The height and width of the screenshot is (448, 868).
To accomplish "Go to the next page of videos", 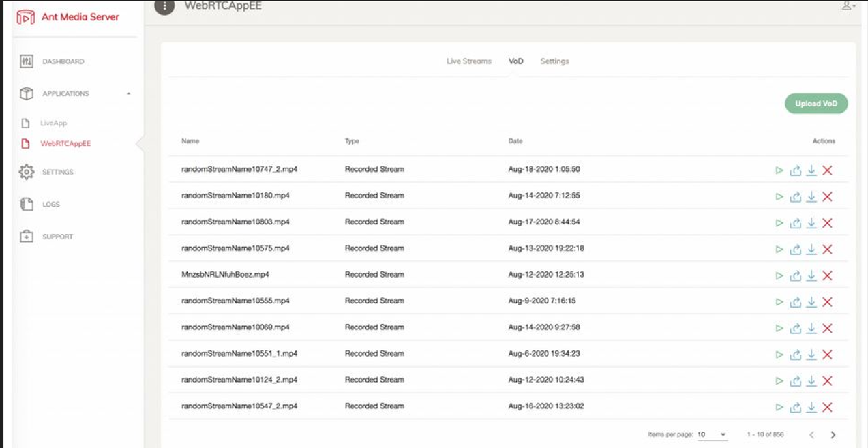I will click(832, 434).
